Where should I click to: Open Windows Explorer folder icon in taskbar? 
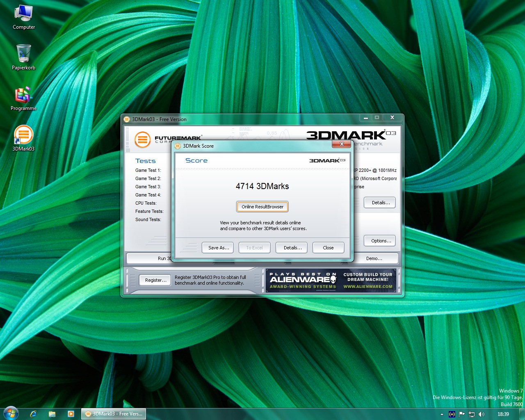point(52,414)
